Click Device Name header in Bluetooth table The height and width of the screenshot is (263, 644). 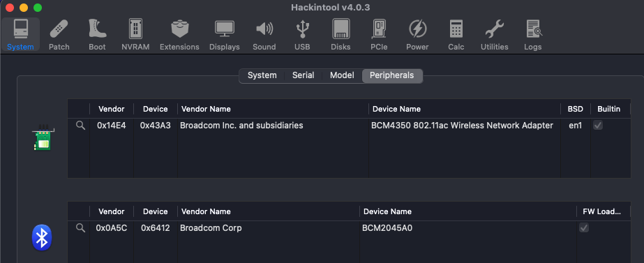(468, 211)
